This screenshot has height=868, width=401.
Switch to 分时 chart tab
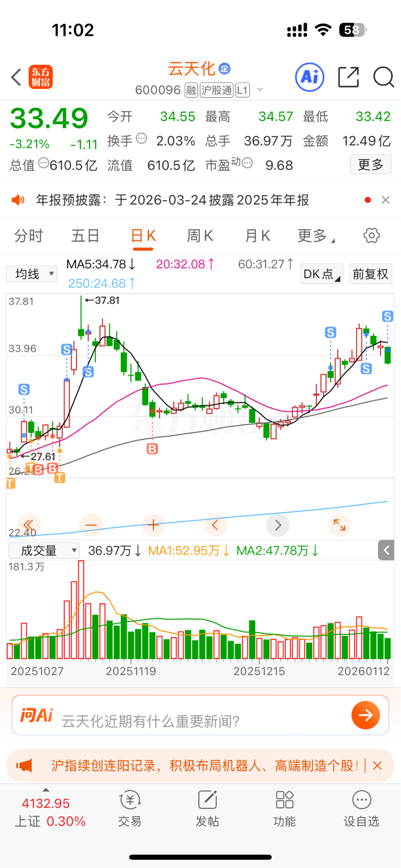[28, 236]
